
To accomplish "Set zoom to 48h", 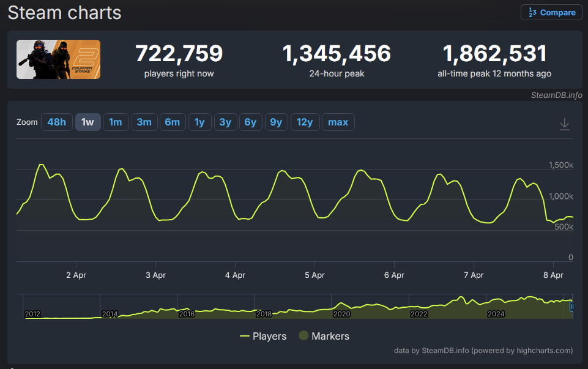I will click(57, 122).
